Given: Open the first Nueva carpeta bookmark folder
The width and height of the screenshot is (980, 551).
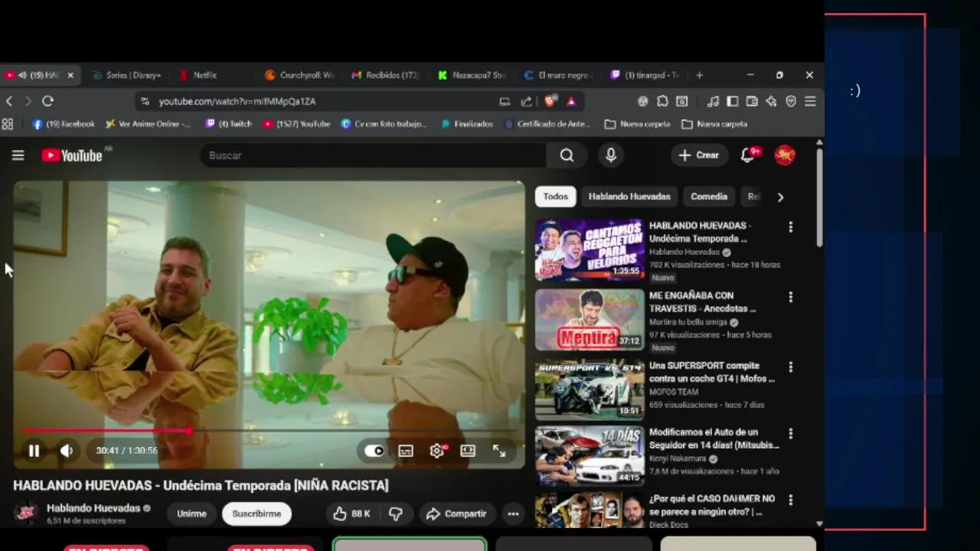Looking at the screenshot, I should coord(637,124).
